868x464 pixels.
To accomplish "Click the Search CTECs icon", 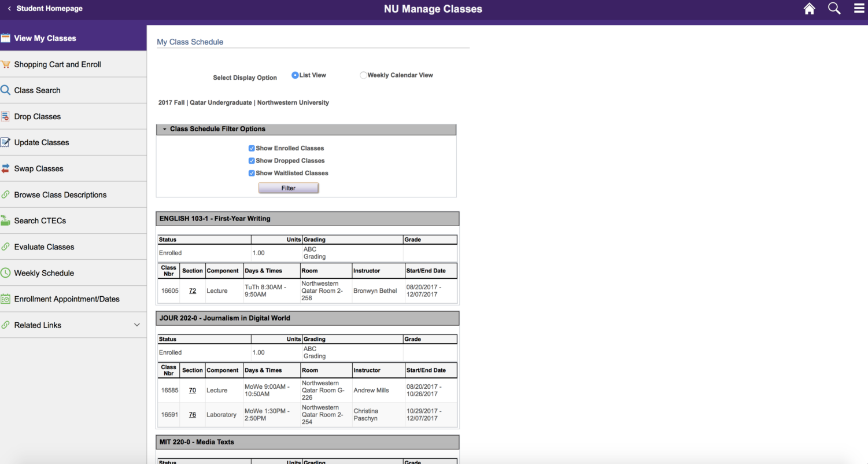I will 5,220.
